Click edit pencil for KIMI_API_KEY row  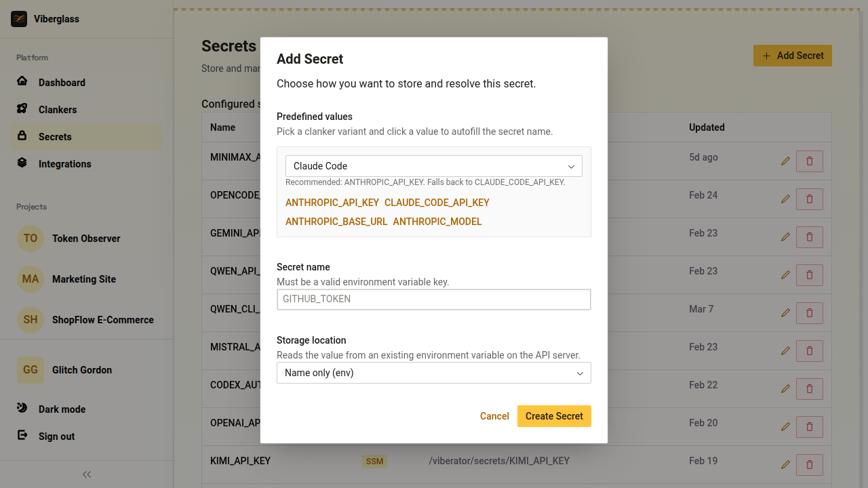click(785, 465)
